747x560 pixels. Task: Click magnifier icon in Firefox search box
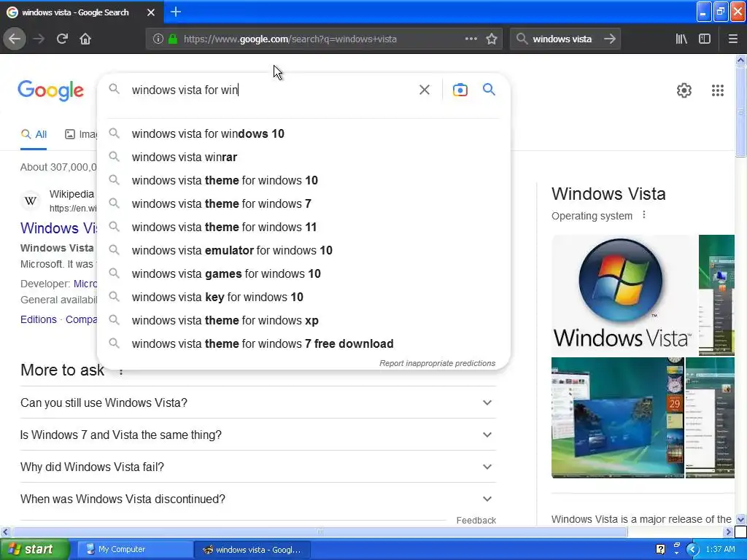[x=522, y=39]
